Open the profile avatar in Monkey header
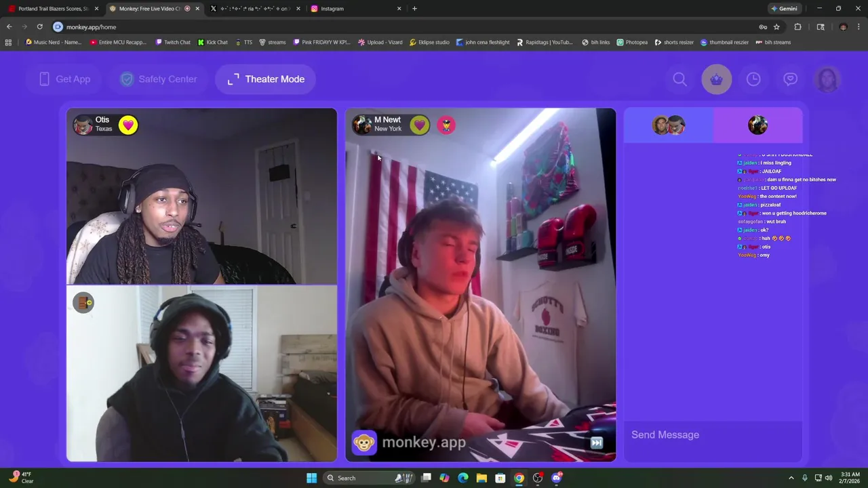Image resolution: width=868 pixels, height=488 pixels. point(828,79)
